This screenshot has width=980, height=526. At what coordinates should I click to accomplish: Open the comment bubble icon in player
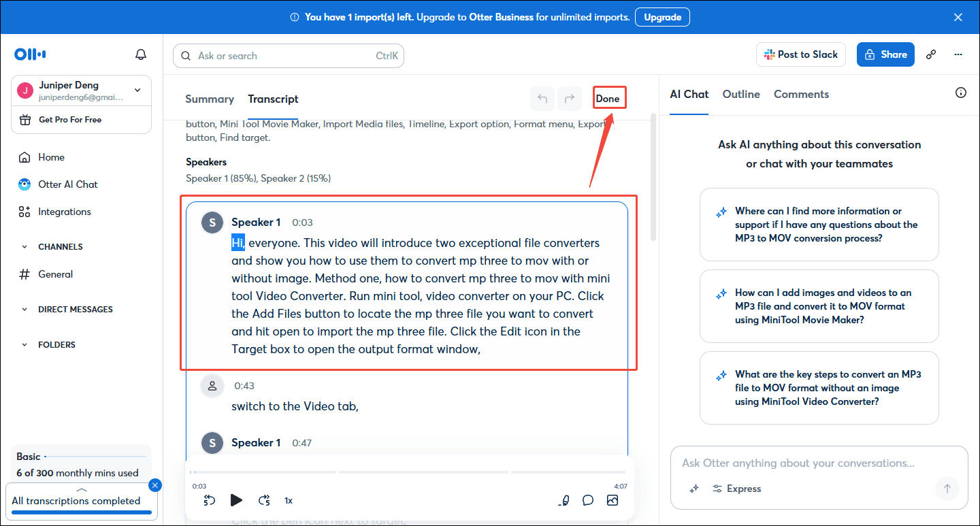point(588,500)
